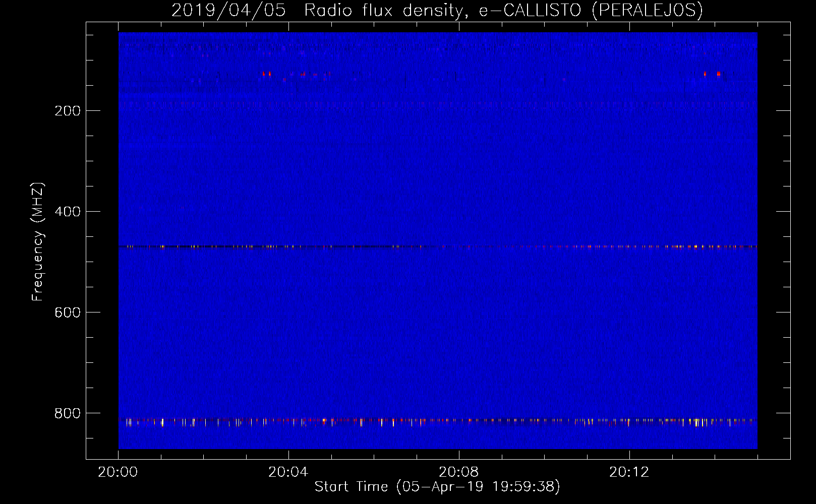Click the 20:04 time tick label
This screenshot has width=816, height=504.
pyautogui.click(x=288, y=472)
